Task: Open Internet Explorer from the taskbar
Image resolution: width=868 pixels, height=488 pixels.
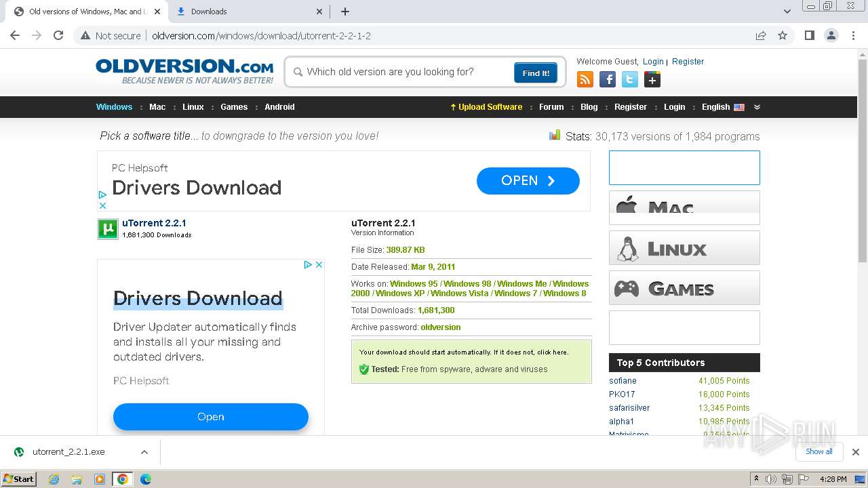Action: 54,479
